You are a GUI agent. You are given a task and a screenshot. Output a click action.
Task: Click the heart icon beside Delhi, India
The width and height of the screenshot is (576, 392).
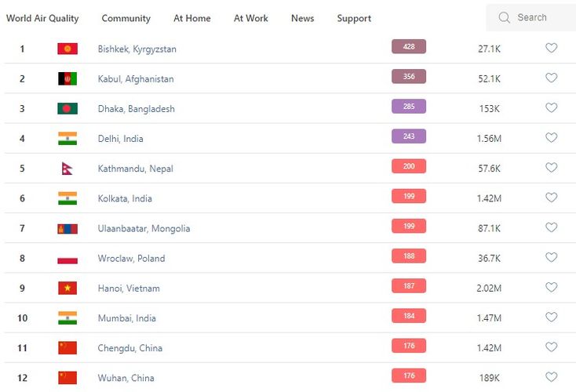551,137
